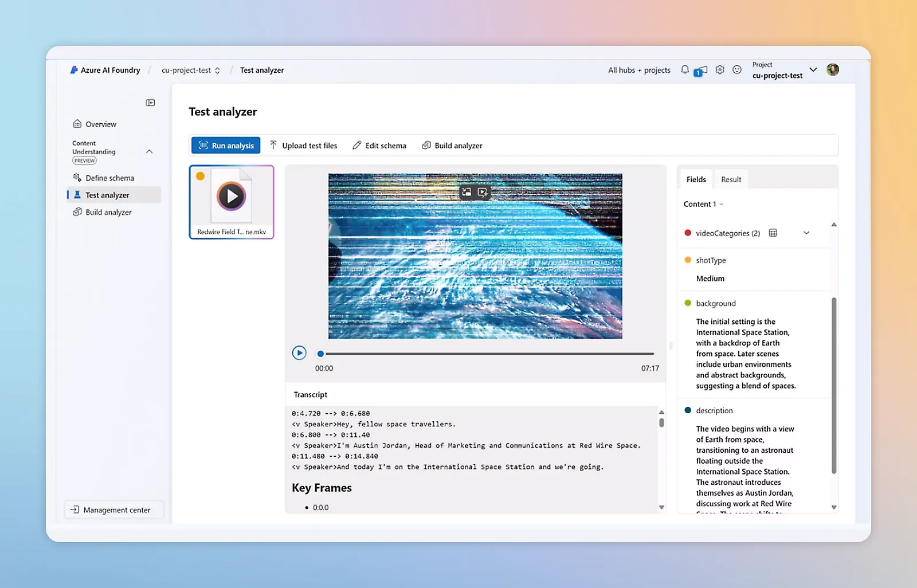Open Define schema in sidebar
Viewport: 917px width, 588px height.
pyautogui.click(x=109, y=178)
